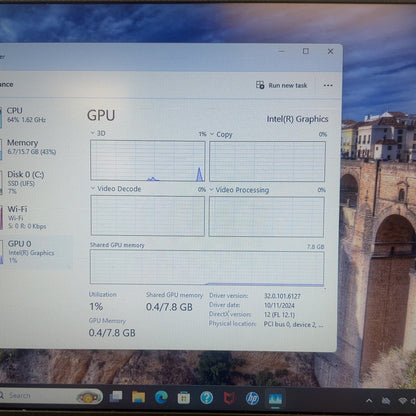Click the Copy usage graph
The width and height of the screenshot is (416, 416).
pos(267,161)
